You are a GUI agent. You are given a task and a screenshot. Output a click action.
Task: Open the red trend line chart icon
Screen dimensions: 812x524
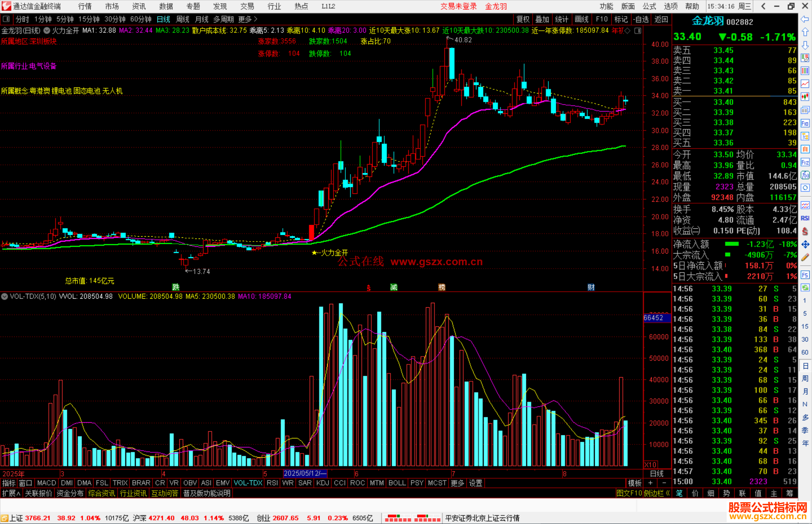pyautogui.click(x=805, y=84)
